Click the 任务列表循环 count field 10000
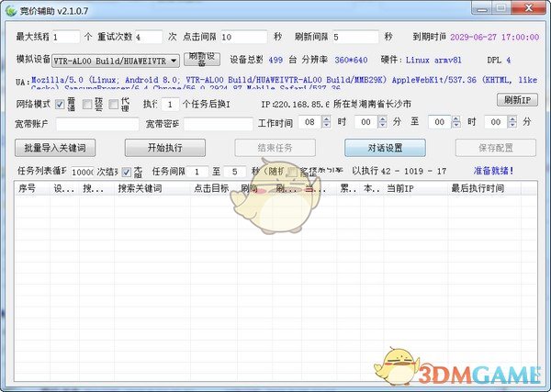The width and height of the screenshot is (551, 392). point(83,172)
